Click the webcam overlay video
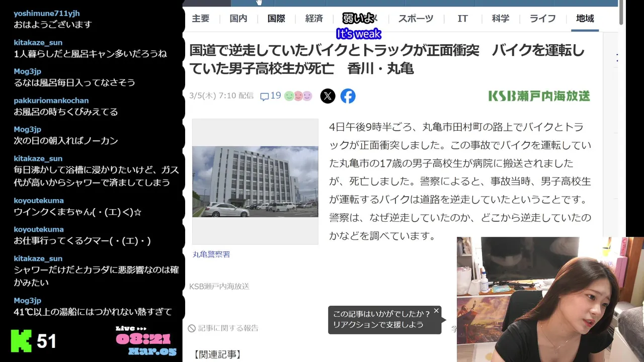Screen dimensions: 644x362 (550, 299)
